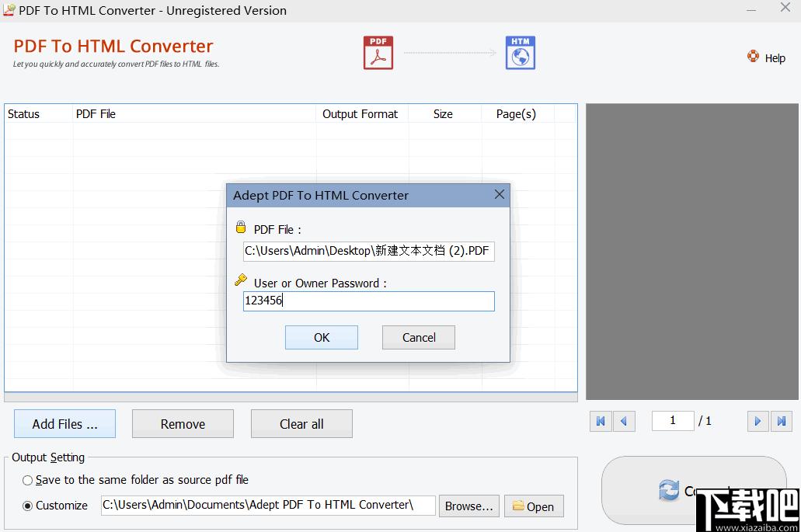Viewport: 801px width, 532px height.
Task: Click the 'PDF To HTML Converter' orange heading
Action: (x=113, y=46)
